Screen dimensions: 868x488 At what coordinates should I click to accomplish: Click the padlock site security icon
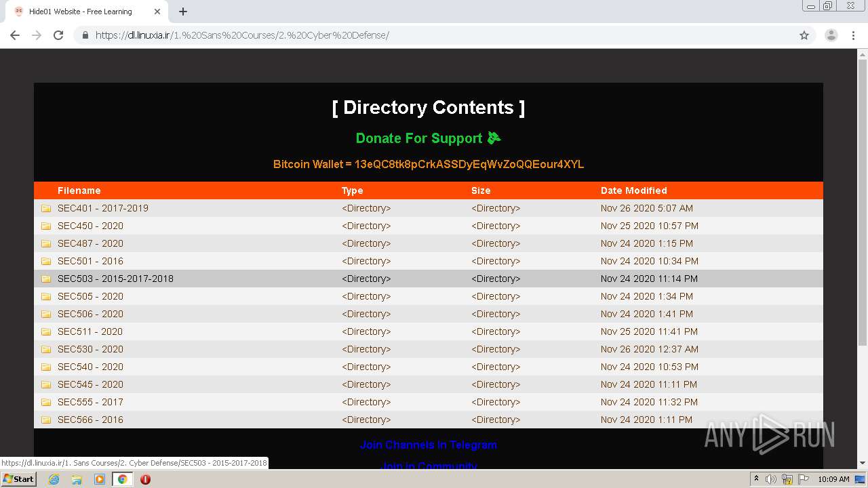tap(85, 35)
